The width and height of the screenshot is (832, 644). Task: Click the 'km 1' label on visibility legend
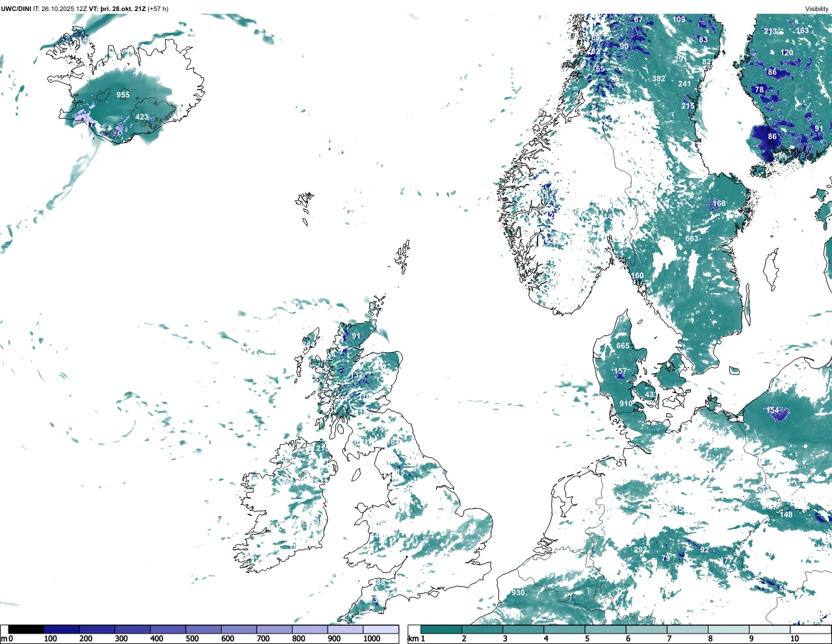[416, 639]
